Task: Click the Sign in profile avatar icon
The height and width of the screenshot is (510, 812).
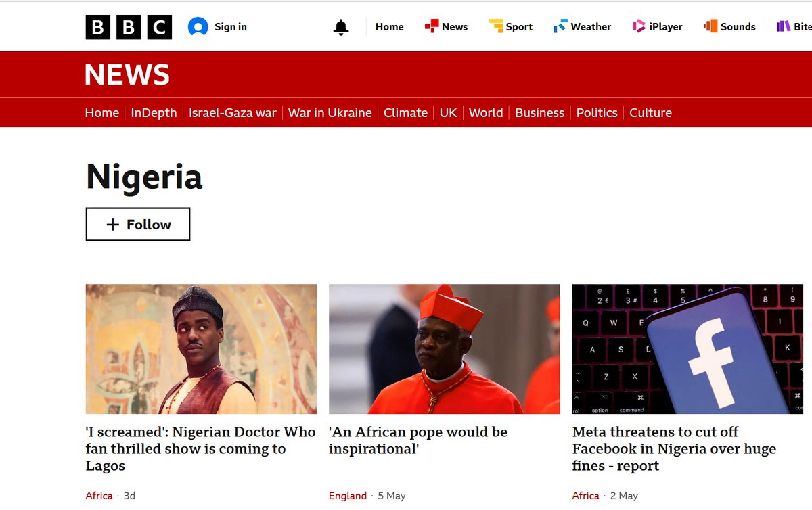Action: [x=198, y=27]
